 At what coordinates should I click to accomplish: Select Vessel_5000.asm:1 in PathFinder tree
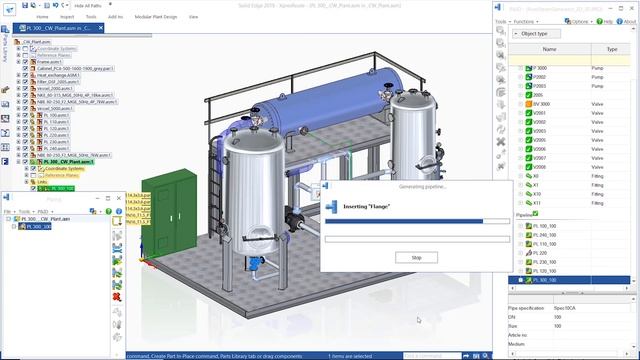pos(55,109)
